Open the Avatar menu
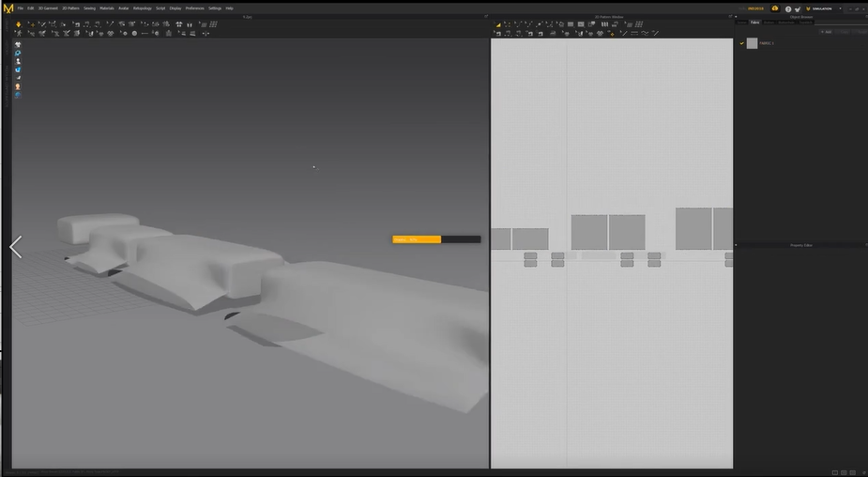 pos(124,8)
